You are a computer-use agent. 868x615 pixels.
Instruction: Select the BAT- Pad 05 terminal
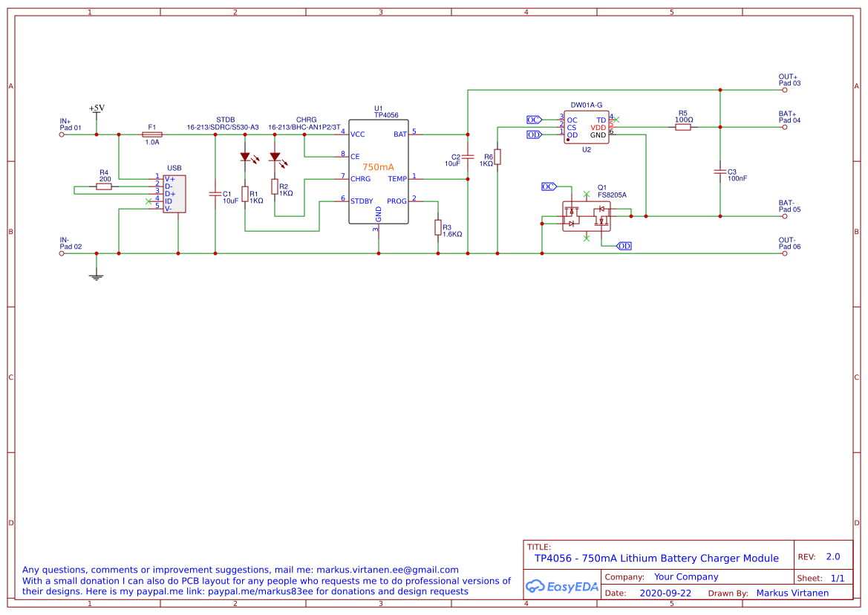click(784, 216)
